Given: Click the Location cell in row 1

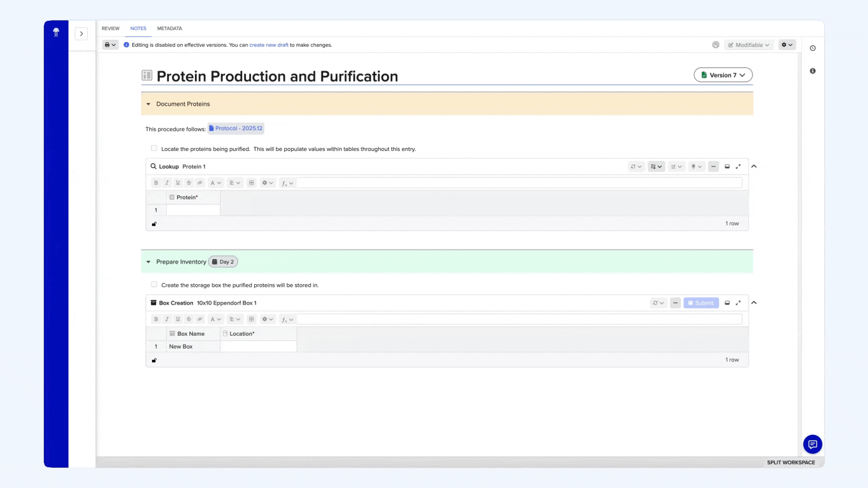Looking at the screenshot, I should [258, 347].
